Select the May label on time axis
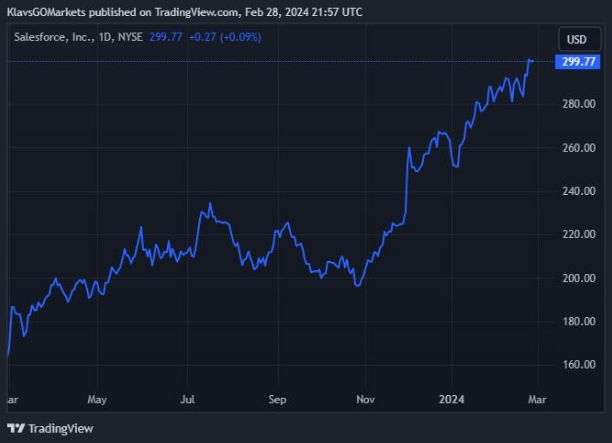Image resolution: width=612 pixels, height=443 pixels. point(97,399)
